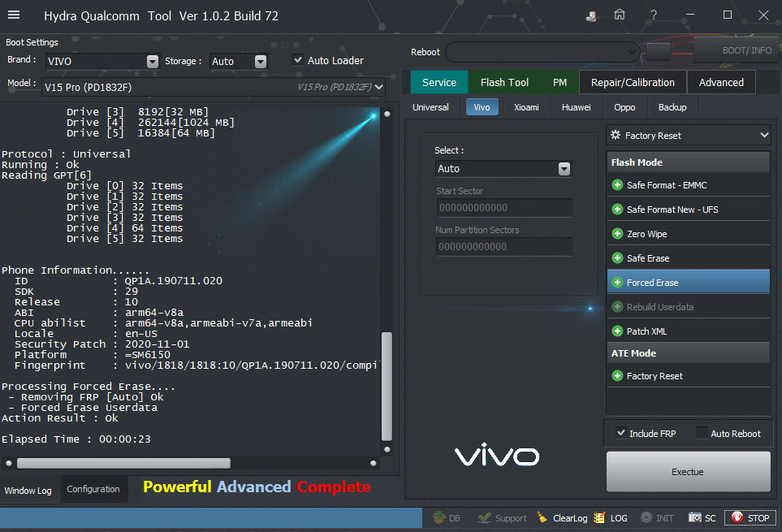
Task: Uncheck the Include FRP checkbox
Action: pyautogui.click(x=621, y=433)
